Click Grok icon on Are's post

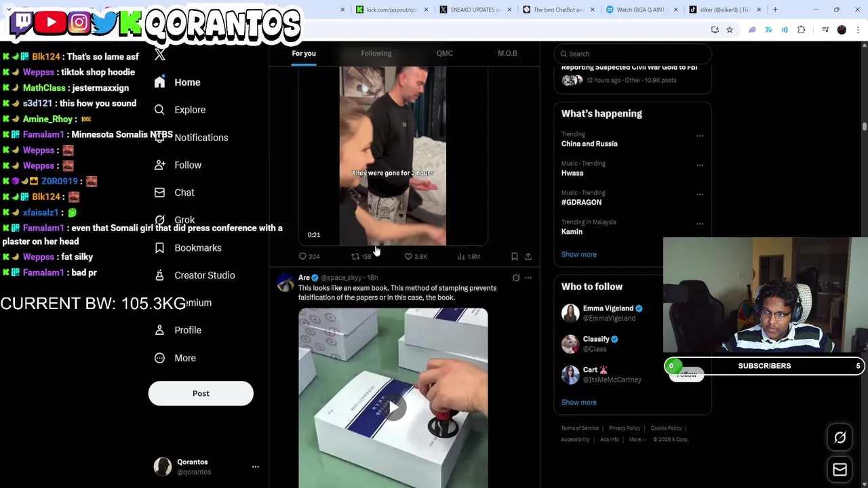tap(516, 278)
